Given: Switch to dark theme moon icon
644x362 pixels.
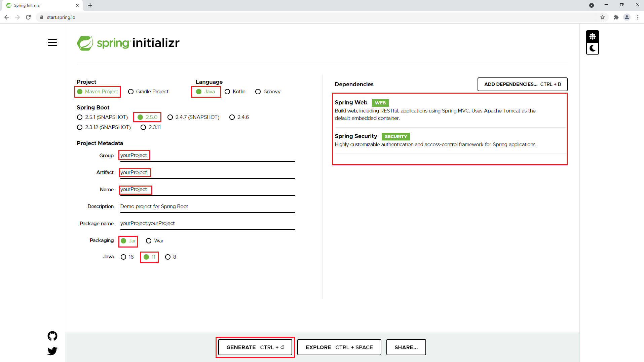Looking at the screenshot, I should pos(592,48).
